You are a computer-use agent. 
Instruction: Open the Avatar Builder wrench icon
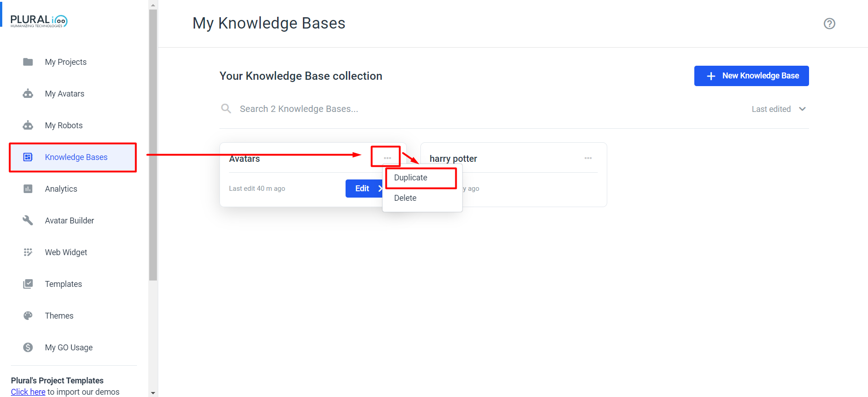28,220
